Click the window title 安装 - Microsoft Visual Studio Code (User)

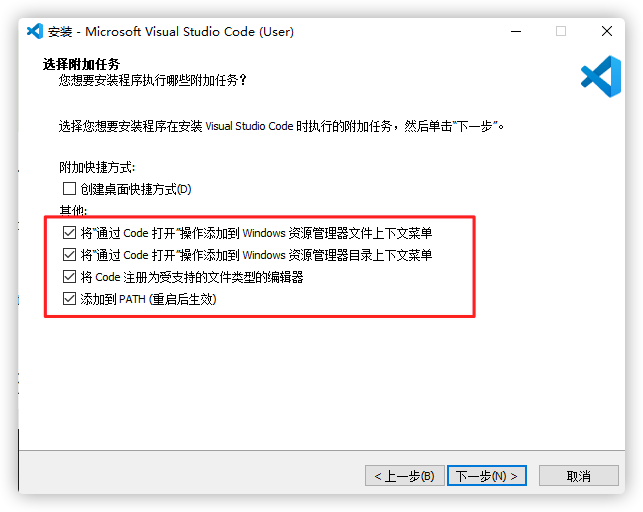pyautogui.click(x=171, y=32)
